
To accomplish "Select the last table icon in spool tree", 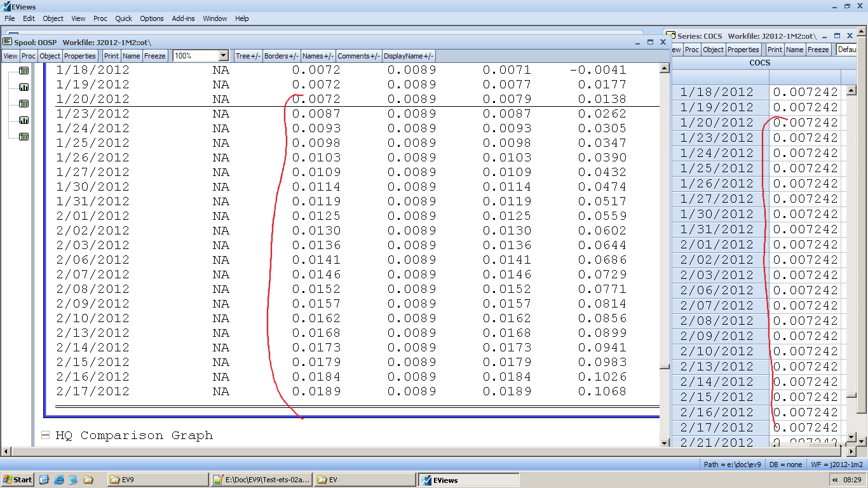I will coord(24,137).
